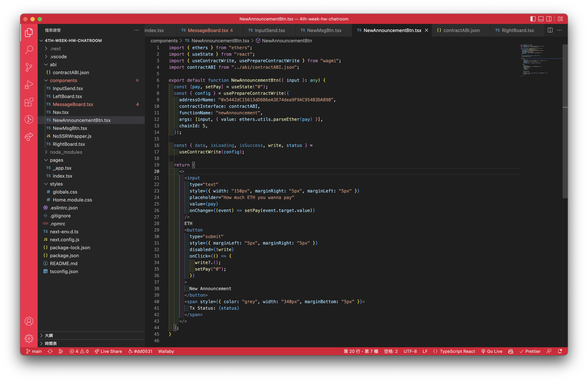Image resolution: width=588 pixels, height=382 pixels.
Task: Expand the node_modules folder
Action: tap(66, 152)
